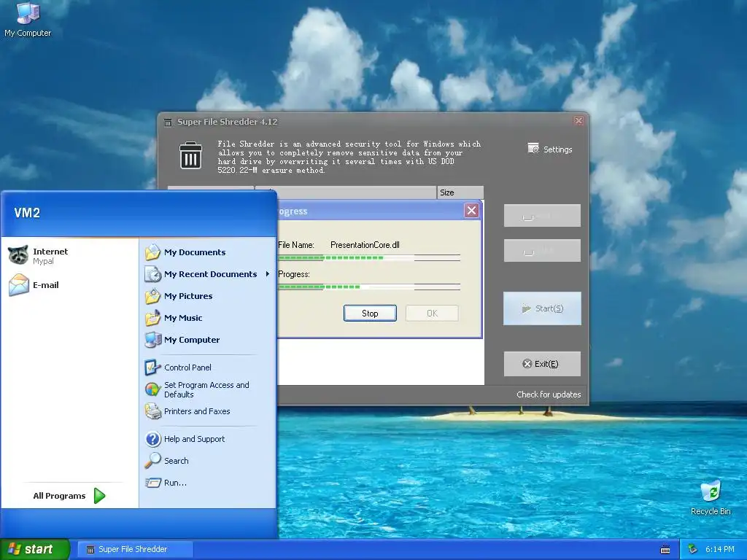The height and width of the screenshot is (560, 747).
Task: Click the Start(S) button
Action: (542, 308)
